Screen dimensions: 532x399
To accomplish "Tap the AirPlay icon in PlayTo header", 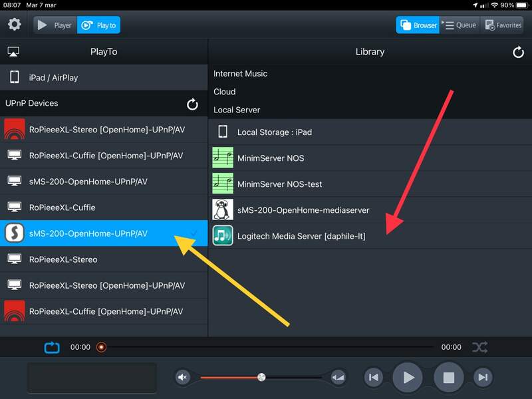I will point(13,52).
